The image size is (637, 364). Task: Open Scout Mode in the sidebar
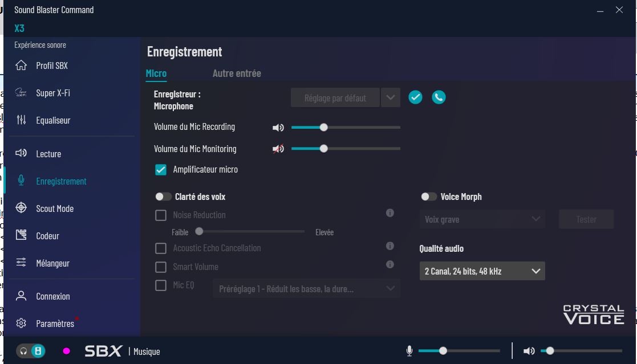tap(55, 208)
